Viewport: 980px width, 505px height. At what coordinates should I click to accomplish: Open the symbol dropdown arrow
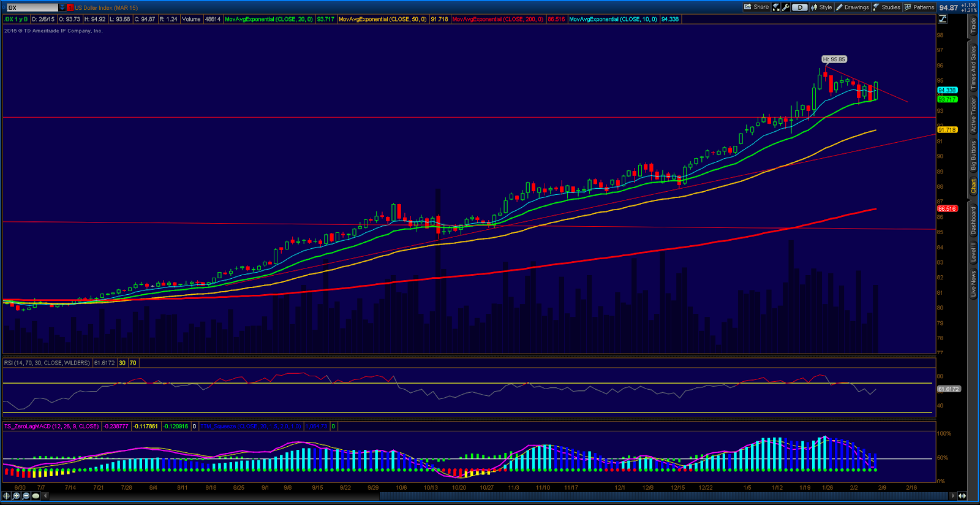click(62, 7)
